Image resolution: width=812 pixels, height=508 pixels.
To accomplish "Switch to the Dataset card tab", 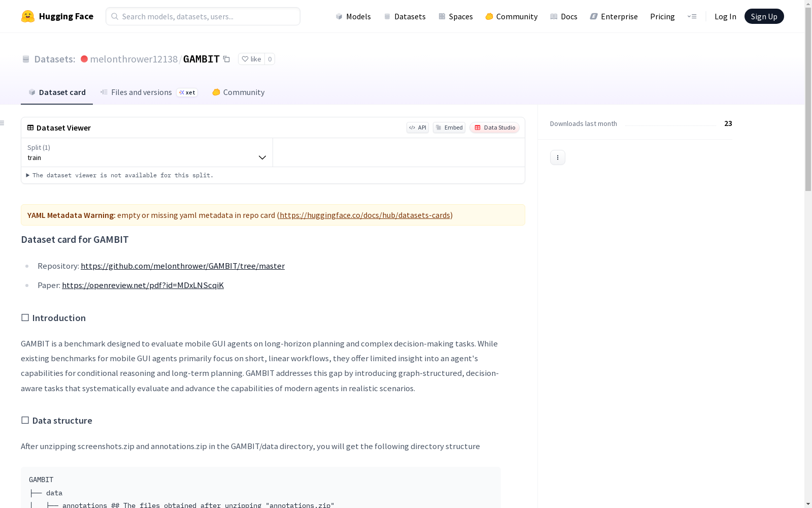I will [x=57, y=92].
